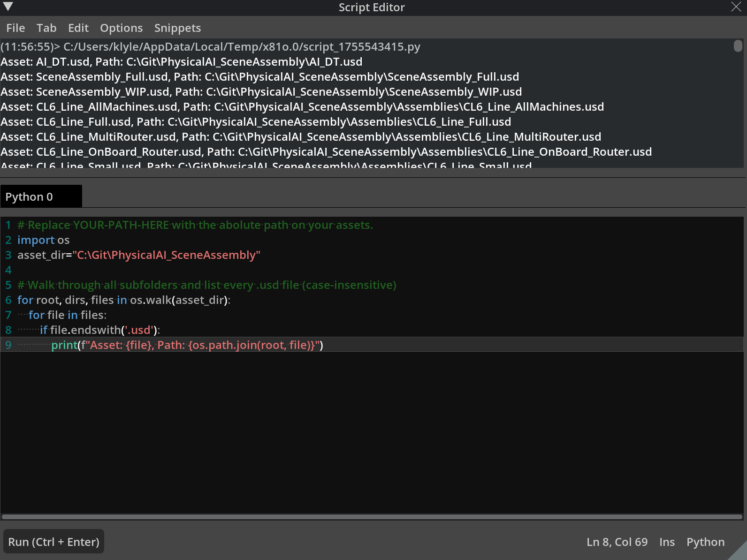Screen dimensions: 747x560
Task: Place cursor on the import os line
Action: pyautogui.click(x=43, y=240)
